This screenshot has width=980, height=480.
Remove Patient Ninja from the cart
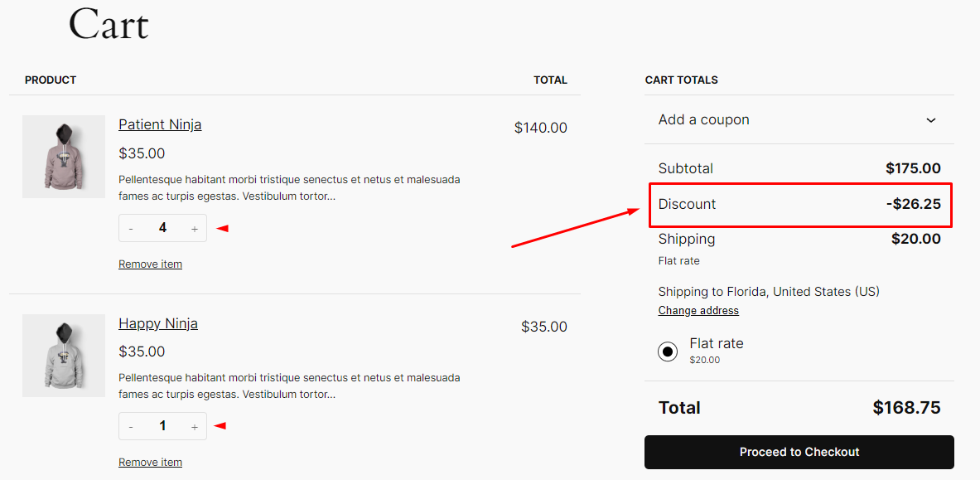pos(150,264)
